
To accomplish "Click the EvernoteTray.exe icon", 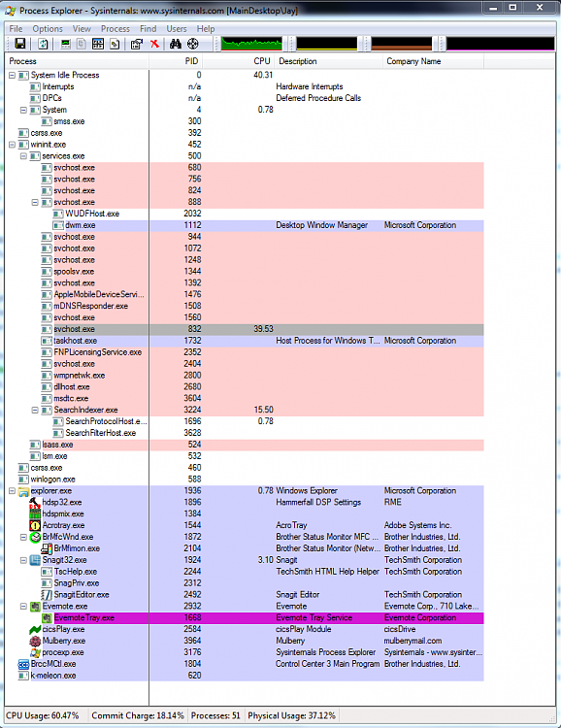I will 47,618.
